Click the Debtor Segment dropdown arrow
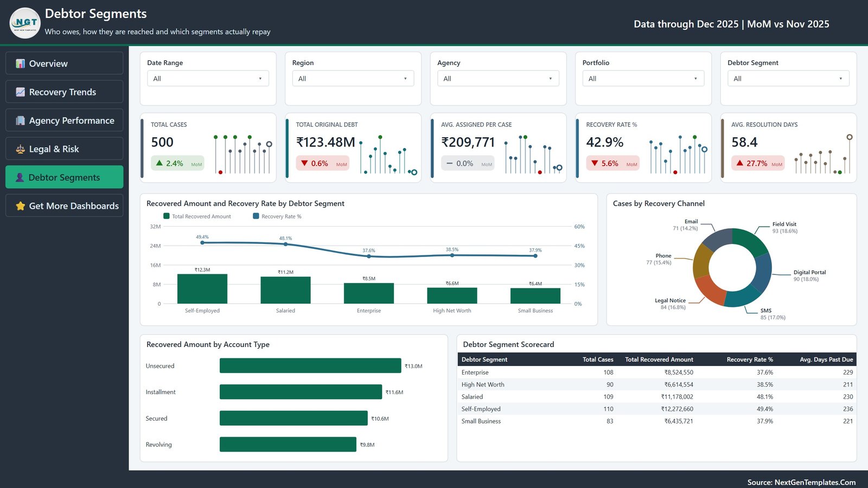 click(841, 79)
